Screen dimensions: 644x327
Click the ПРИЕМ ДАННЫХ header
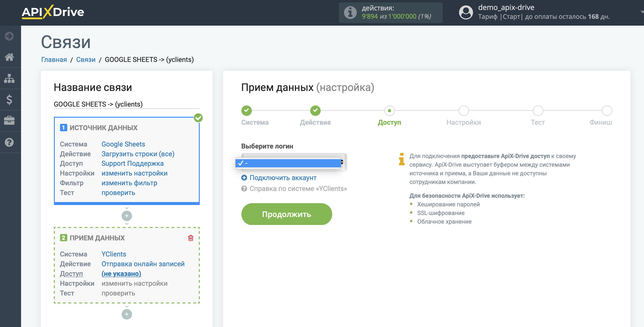pos(97,238)
